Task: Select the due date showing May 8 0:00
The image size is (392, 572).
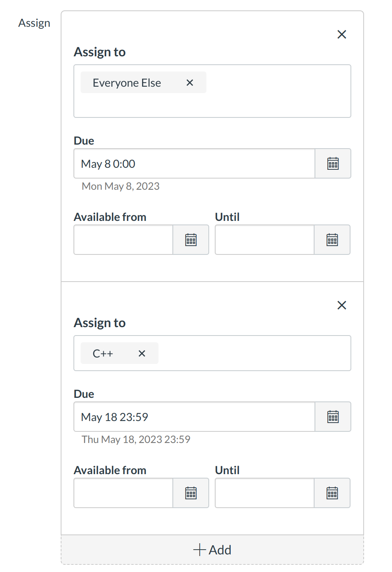Action: tap(194, 163)
